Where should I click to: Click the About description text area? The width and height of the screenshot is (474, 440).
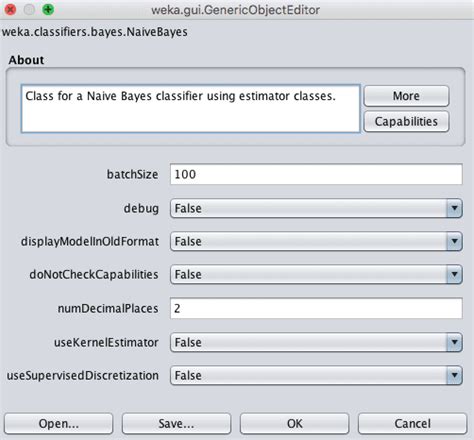[190, 109]
